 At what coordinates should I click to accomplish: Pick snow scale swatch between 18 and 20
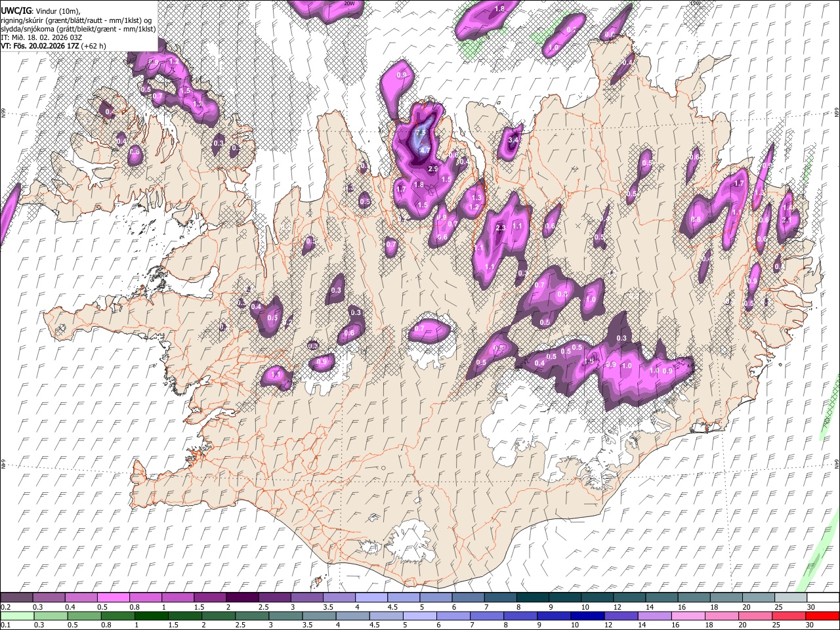(726, 598)
